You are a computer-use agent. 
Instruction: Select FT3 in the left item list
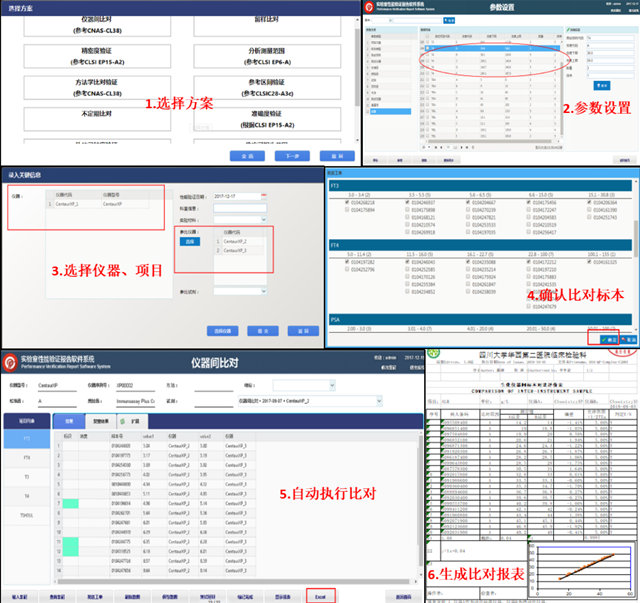27,439
